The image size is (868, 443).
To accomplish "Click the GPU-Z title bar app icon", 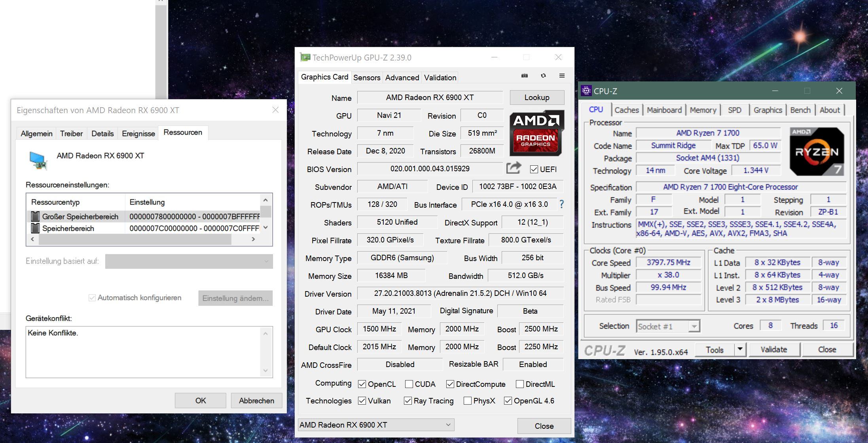I will pyautogui.click(x=305, y=57).
